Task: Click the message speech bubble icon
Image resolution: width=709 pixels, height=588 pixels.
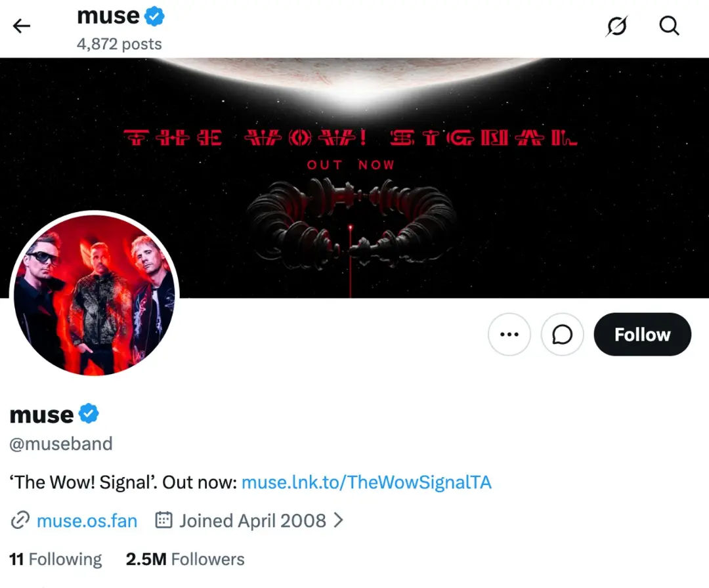Action: point(562,335)
